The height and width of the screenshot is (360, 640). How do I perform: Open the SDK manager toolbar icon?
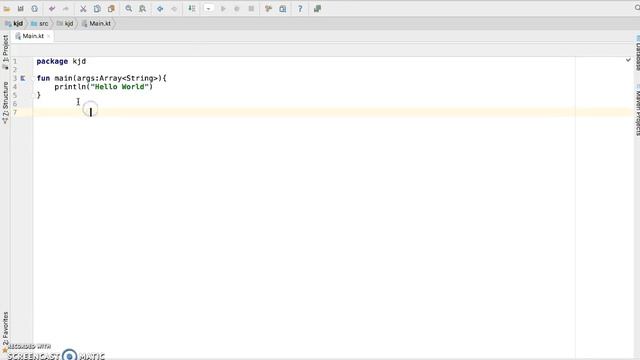click(x=282, y=9)
